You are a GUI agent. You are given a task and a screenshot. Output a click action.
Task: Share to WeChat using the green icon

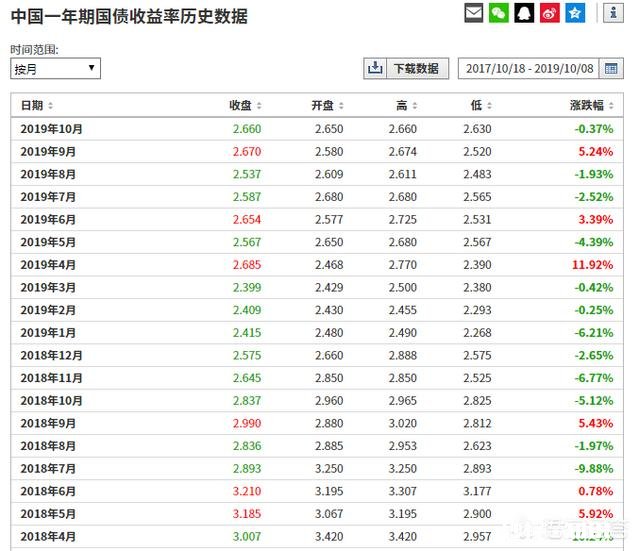[498, 13]
